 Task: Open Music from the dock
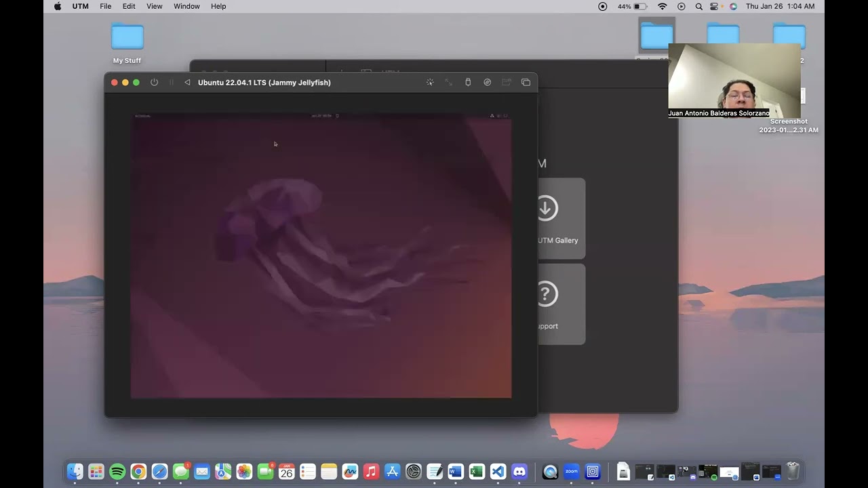pyautogui.click(x=371, y=471)
